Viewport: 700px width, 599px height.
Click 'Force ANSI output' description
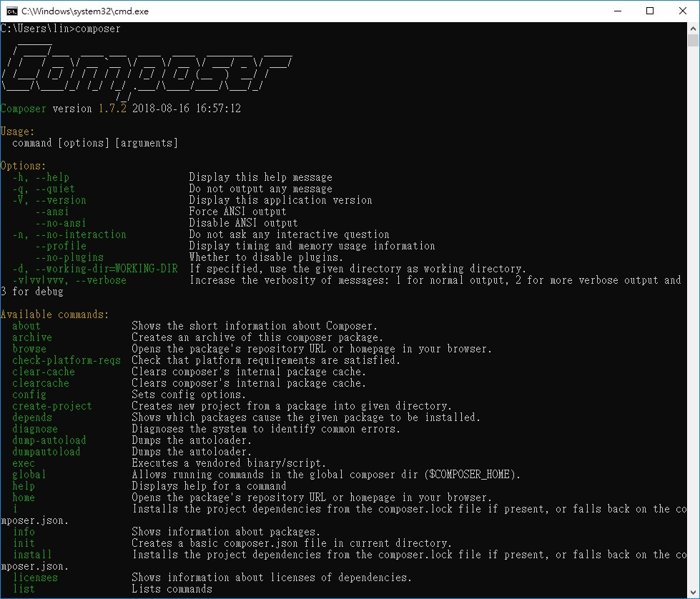(237, 212)
